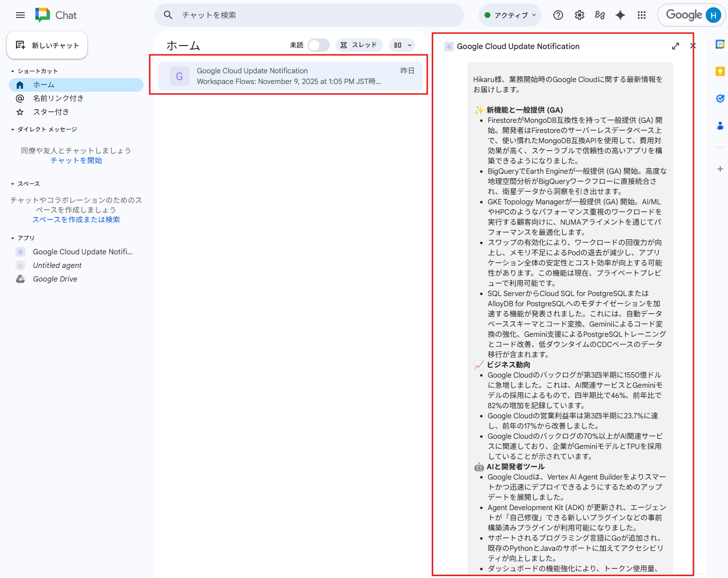Expand the notification panel to full view
This screenshot has height=578, width=728.
click(x=675, y=46)
